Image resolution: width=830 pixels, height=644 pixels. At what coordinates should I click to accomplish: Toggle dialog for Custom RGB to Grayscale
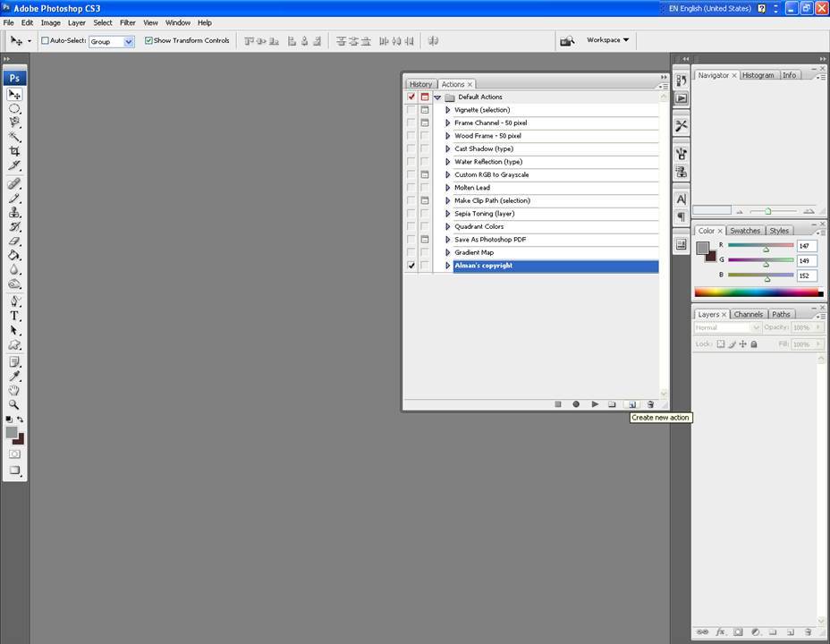425,174
